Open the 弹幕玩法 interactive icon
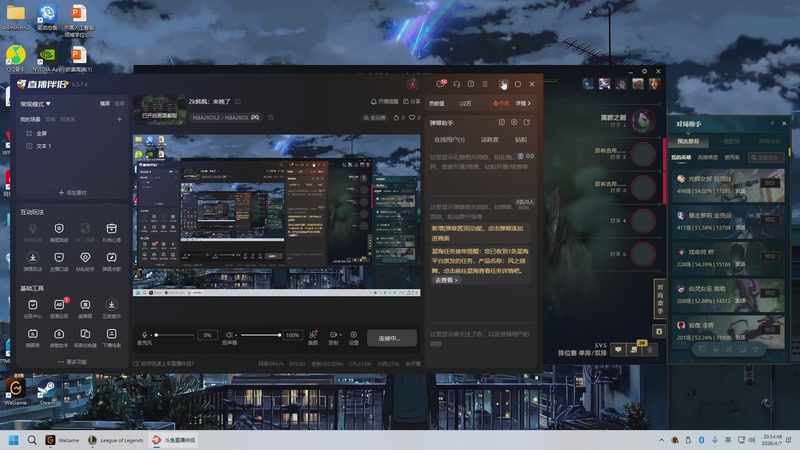The width and height of the screenshot is (800, 450). coord(33,258)
